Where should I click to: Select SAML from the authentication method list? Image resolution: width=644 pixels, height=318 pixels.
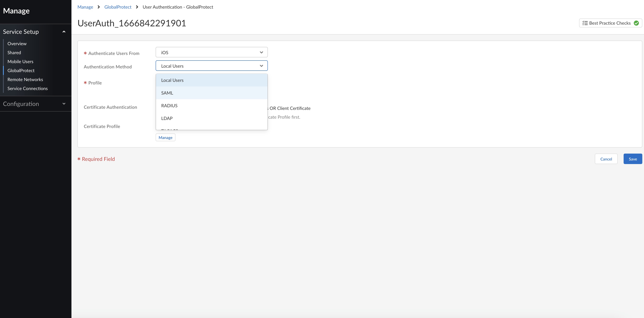pyautogui.click(x=167, y=93)
